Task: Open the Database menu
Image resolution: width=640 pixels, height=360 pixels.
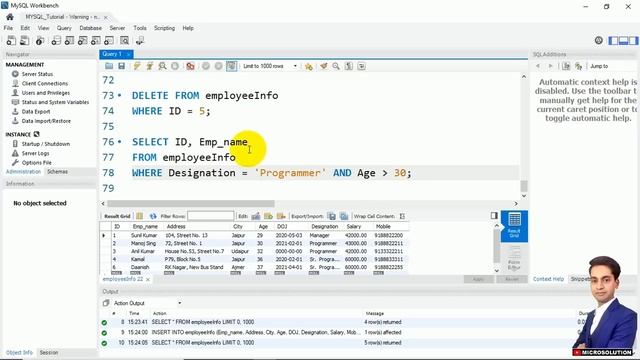Action: [x=91, y=28]
